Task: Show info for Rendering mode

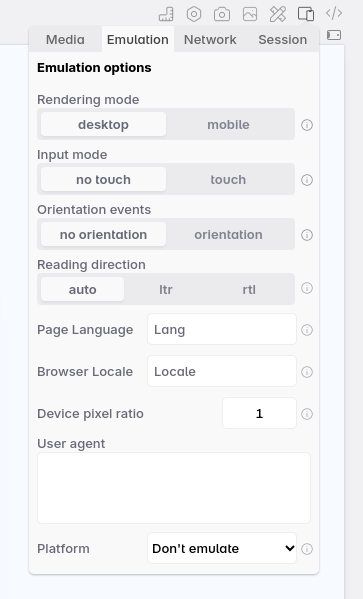Action: [307, 125]
